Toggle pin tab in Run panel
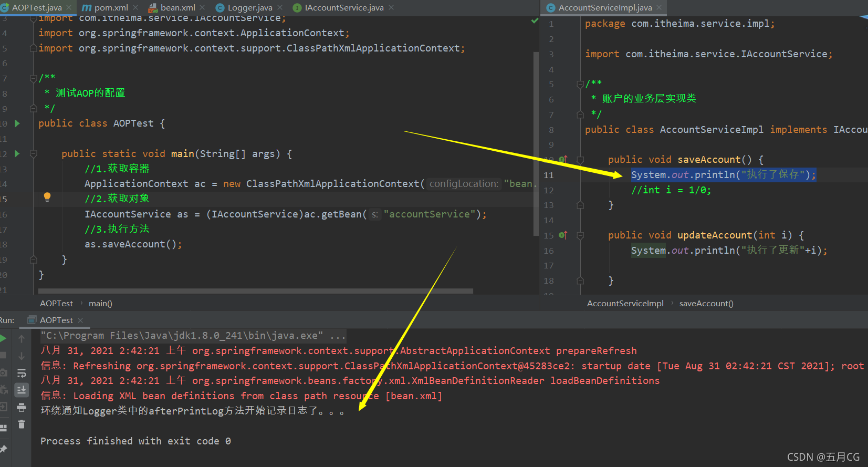Screen dimensions: 868x467 tap(3, 449)
